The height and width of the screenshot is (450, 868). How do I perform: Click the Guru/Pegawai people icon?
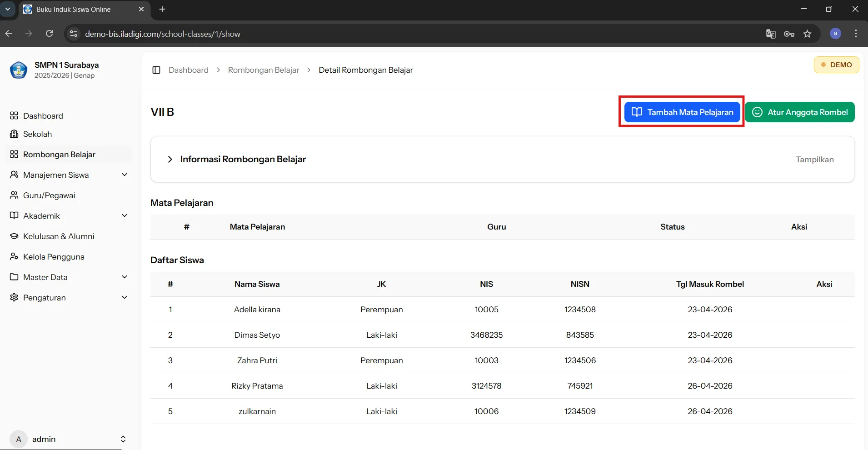coord(14,195)
